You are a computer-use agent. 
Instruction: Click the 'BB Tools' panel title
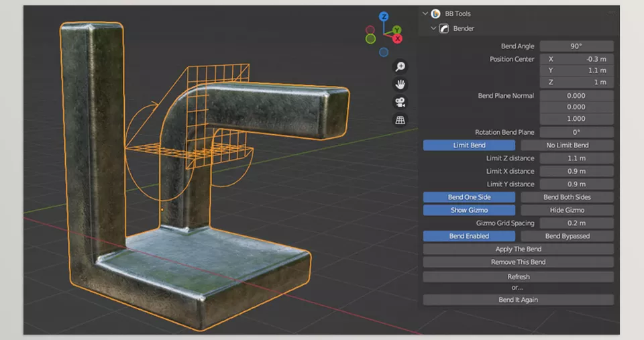(x=458, y=13)
